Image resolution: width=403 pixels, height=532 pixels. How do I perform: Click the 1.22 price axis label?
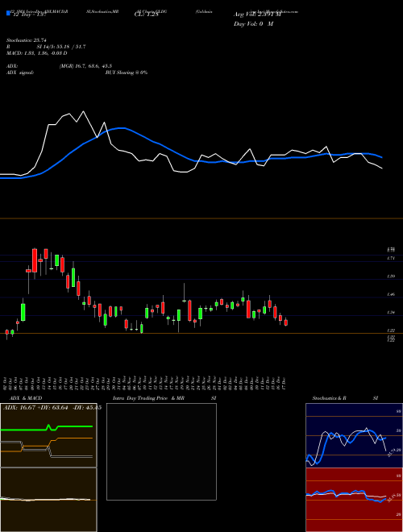point(391,330)
